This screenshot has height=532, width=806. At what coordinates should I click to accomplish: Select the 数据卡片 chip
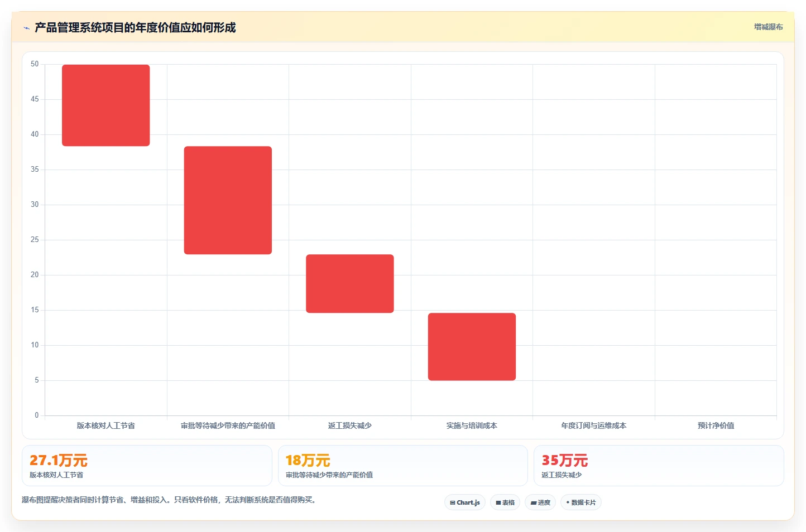[x=581, y=502]
